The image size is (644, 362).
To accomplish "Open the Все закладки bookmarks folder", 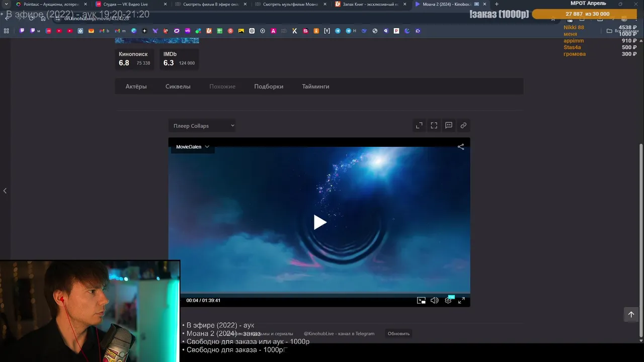I will point(622,31).
